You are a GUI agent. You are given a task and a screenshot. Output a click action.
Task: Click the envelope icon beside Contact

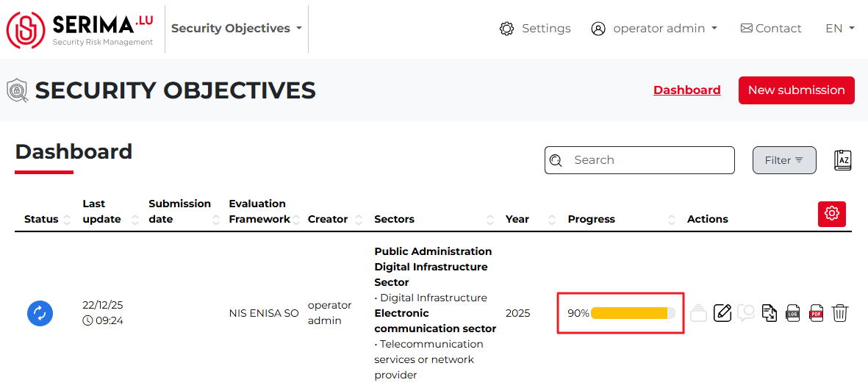tap(747, 28)
